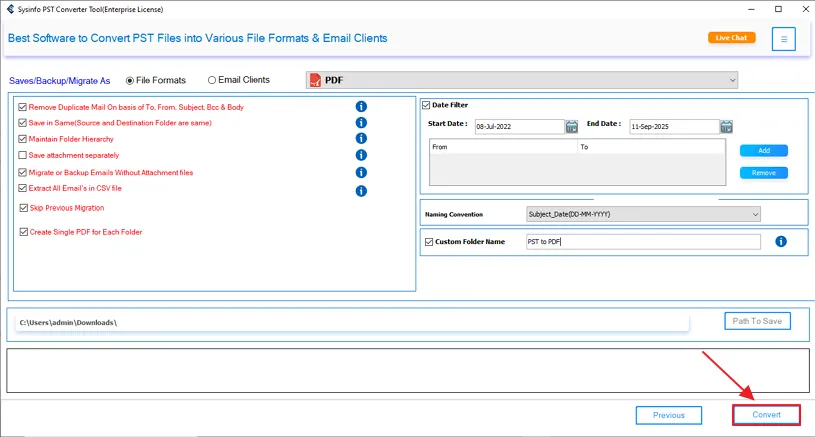The width and height of the screenshot is (815, 437).
Task: Click info icon beside Save in Same option
Action: pos(361,123)
